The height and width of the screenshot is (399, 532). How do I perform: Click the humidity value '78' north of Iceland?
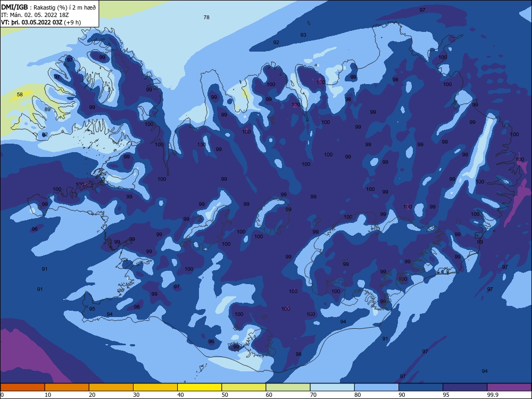click(206, 18)
